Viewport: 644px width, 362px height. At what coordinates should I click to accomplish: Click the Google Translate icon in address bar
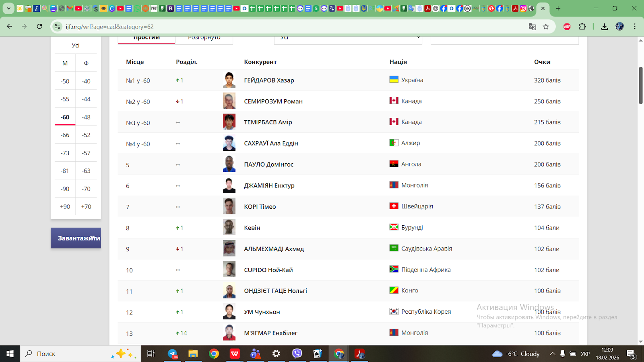tap(532, 27)
